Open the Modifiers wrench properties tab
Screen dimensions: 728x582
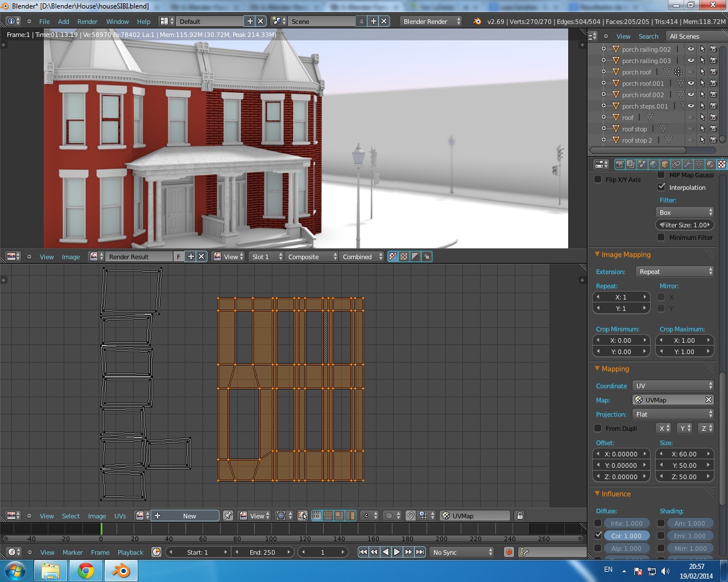[x=688, y=164]
